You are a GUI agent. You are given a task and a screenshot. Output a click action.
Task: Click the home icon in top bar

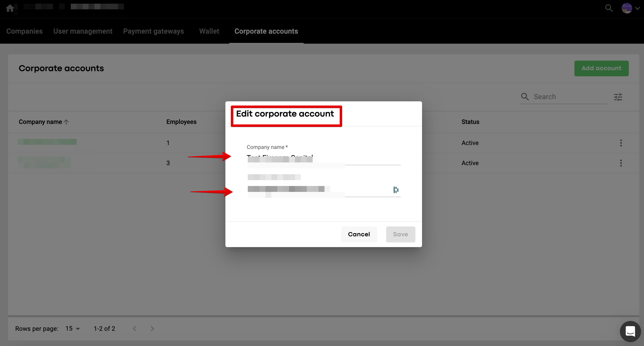point(10,8)
